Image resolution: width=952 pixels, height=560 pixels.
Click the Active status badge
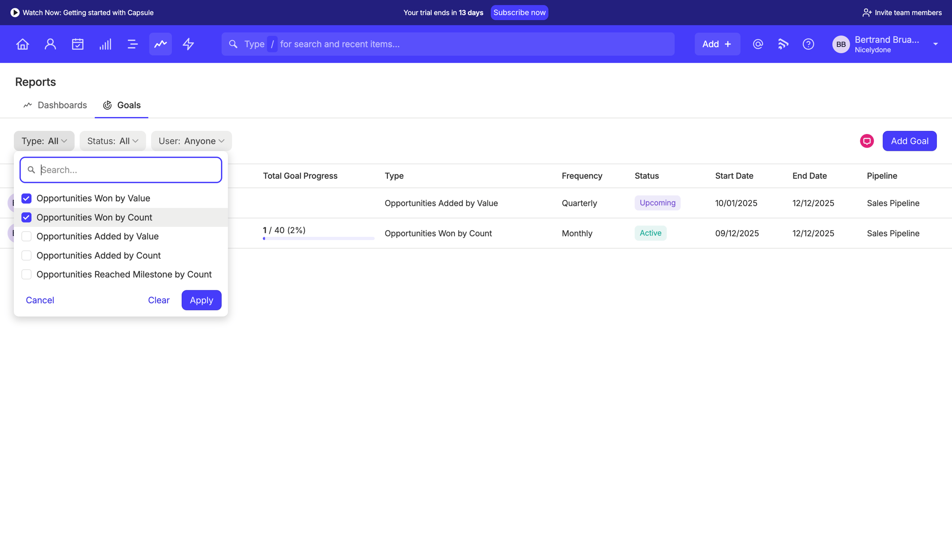(x=651, y=233)
